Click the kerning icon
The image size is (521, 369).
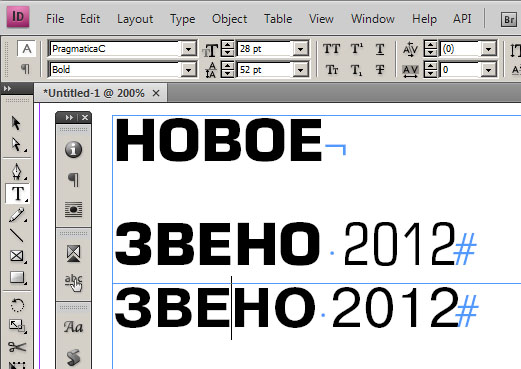[x=410, y=49]
